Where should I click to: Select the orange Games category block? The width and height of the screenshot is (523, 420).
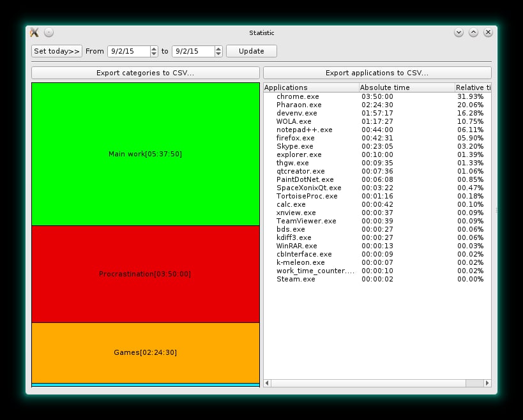(x=146, y=353)
